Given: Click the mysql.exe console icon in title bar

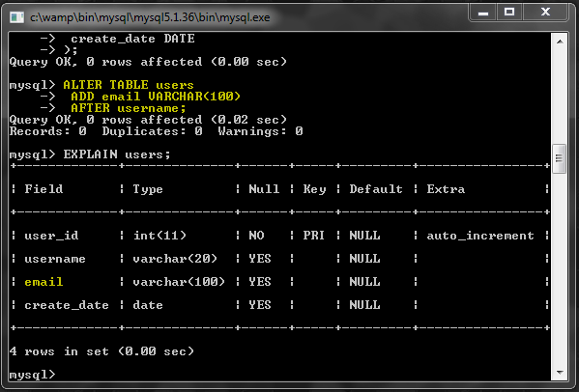Looking at the screenshot, I should point(16,17).
